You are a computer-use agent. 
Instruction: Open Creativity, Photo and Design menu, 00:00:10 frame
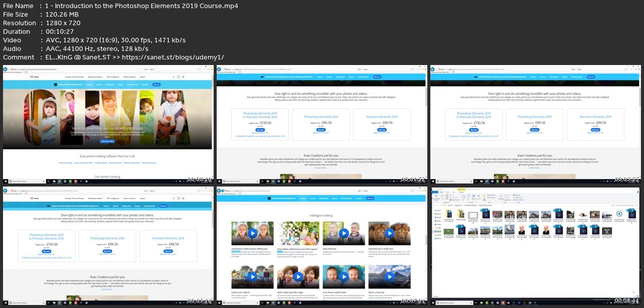pos(75,77)
